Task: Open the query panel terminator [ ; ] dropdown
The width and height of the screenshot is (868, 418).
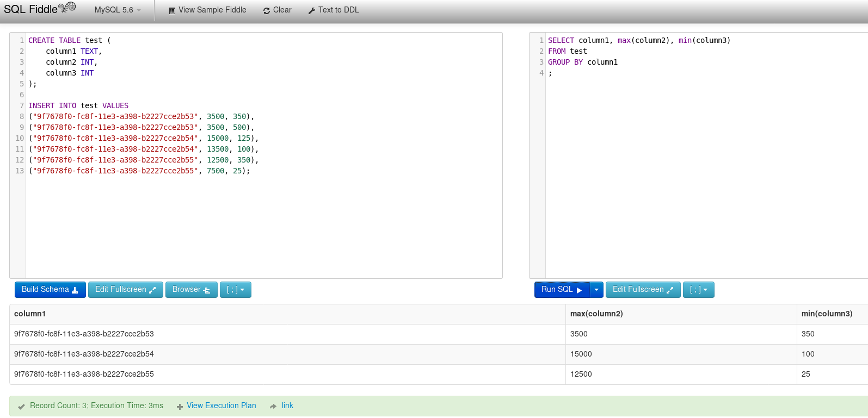Action: click(699, 290)
